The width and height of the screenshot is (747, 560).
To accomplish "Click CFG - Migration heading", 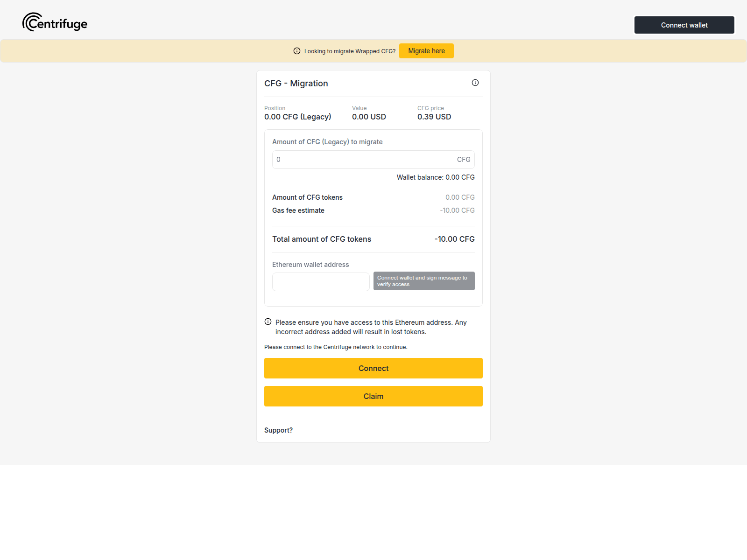I will [x=296, y=84].
